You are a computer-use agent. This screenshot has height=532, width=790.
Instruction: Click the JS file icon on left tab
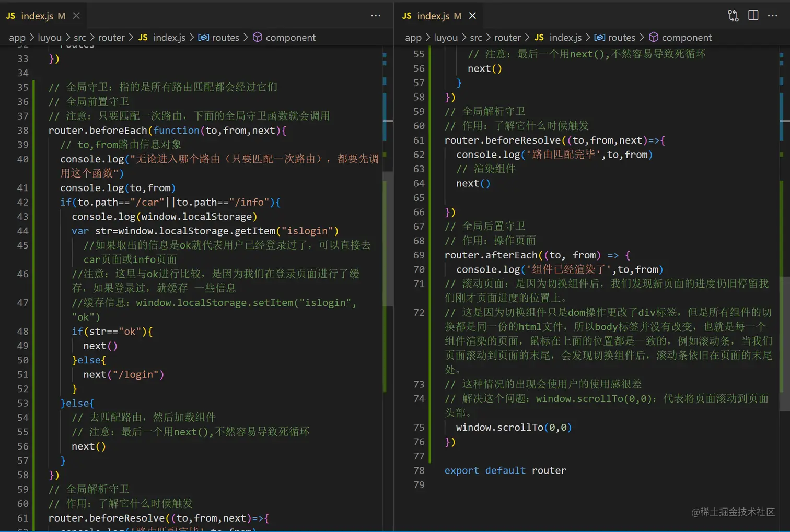[x=10, y=16]
